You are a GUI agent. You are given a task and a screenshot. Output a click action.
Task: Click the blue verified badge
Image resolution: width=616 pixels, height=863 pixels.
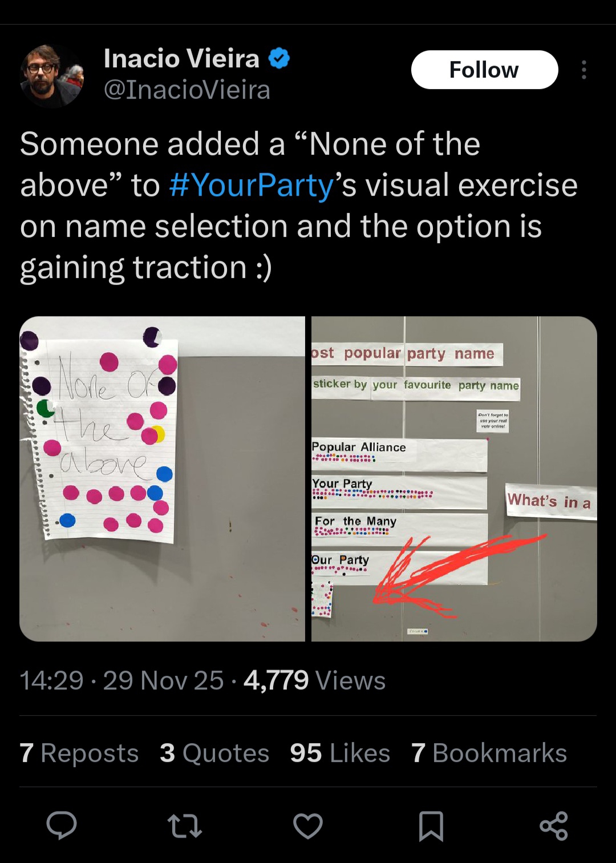coord(279,58)
